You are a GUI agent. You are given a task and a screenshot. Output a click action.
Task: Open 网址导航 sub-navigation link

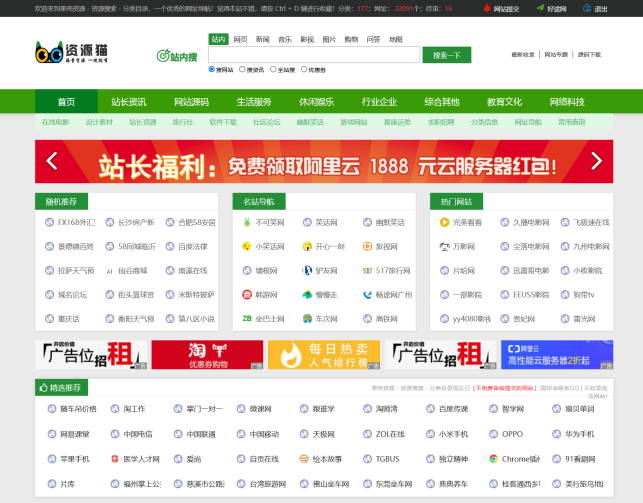(528, 122)
